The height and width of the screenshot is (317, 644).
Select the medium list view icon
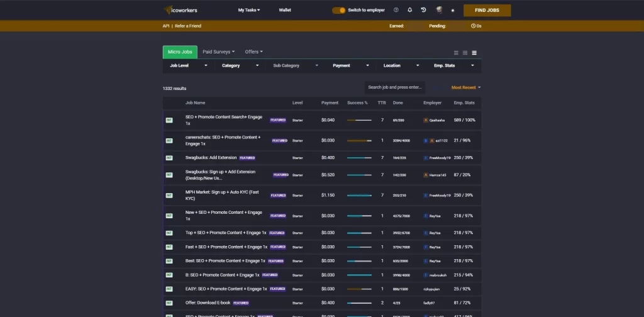pyautogui.click(x=465, y=53)
